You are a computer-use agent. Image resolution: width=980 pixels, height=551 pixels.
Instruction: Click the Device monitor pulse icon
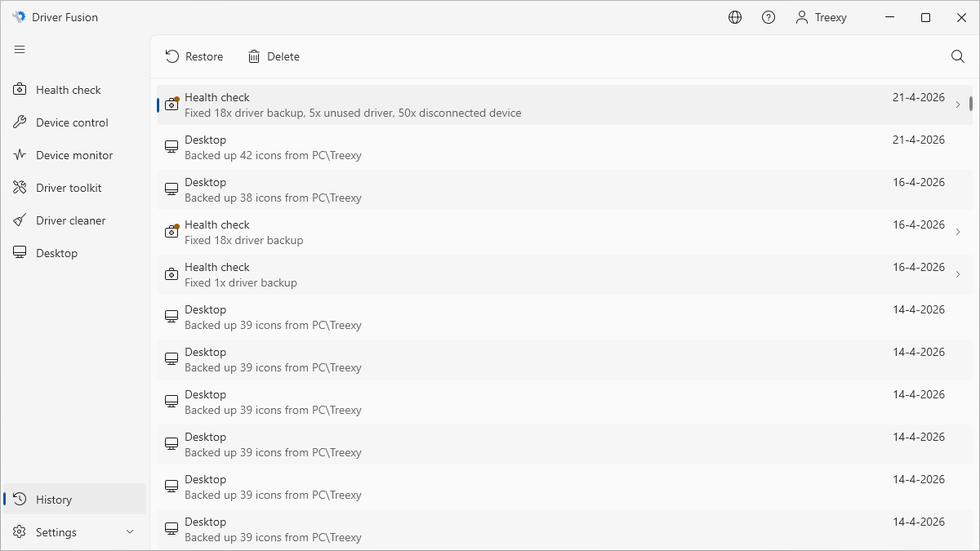coord(20,155)
